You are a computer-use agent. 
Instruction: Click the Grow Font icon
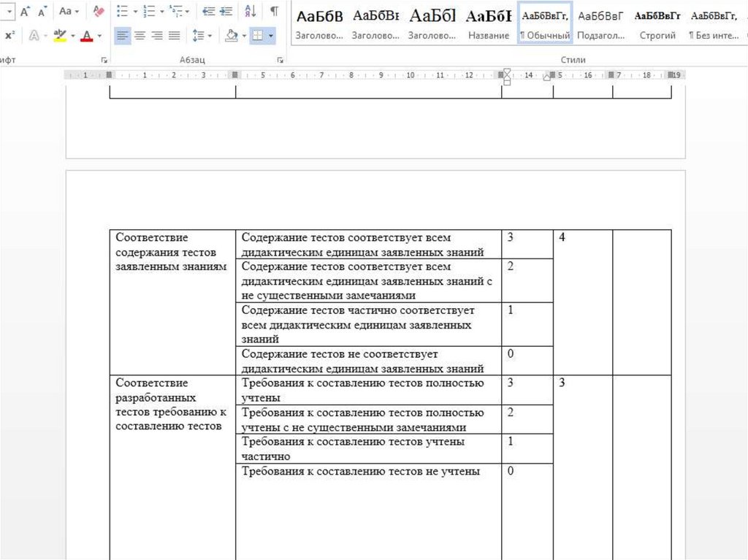click(x=24, y=11)
